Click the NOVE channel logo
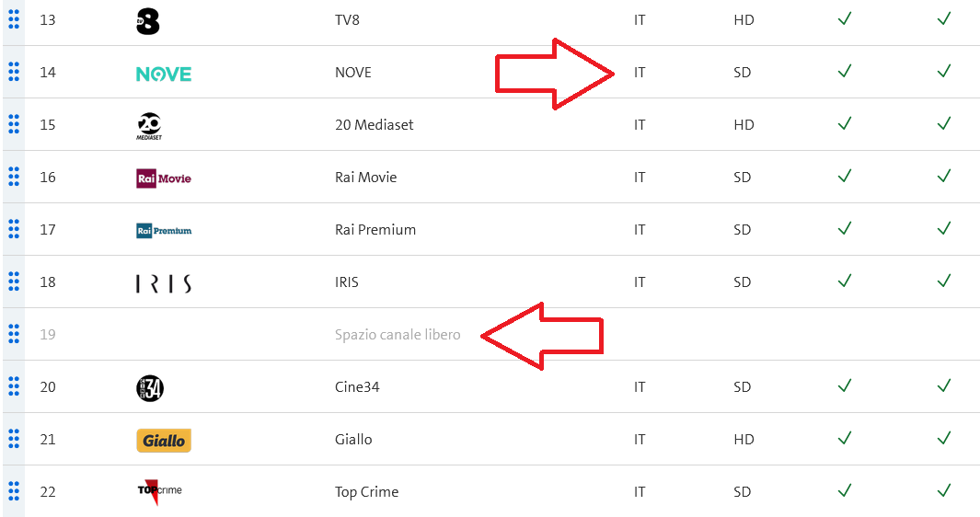 click(x=163, y=73)
